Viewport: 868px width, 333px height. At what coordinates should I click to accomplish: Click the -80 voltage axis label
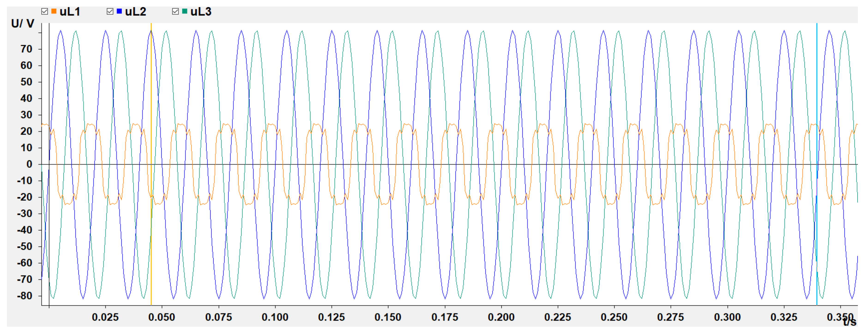(25, 296)
